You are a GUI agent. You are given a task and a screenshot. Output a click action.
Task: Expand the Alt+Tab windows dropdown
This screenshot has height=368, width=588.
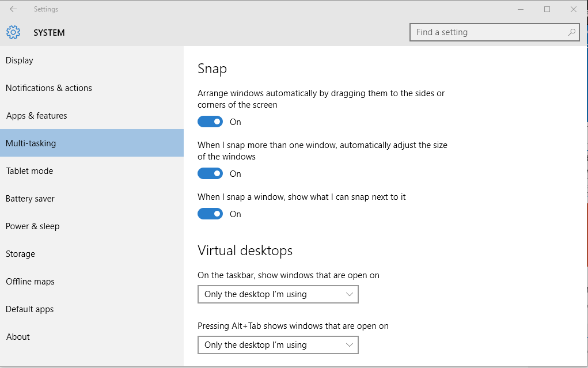278,345
